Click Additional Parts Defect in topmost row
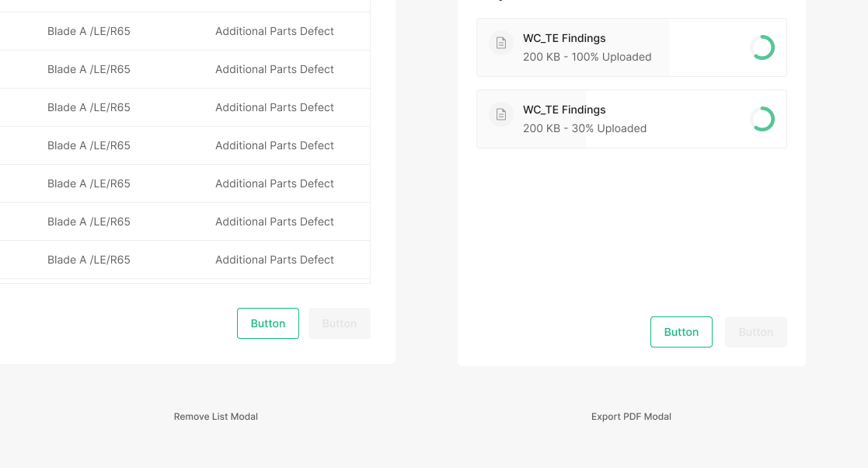The image size is (868, 468). 274,31
